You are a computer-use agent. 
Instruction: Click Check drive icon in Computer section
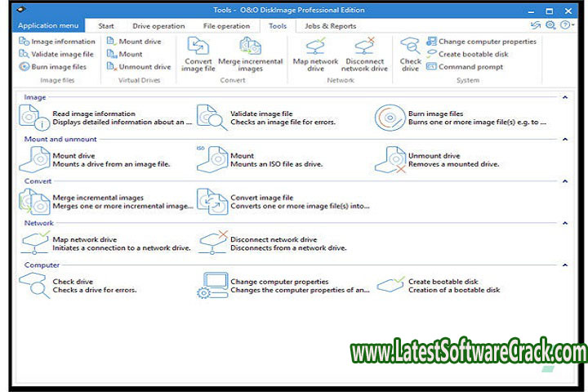34,285
